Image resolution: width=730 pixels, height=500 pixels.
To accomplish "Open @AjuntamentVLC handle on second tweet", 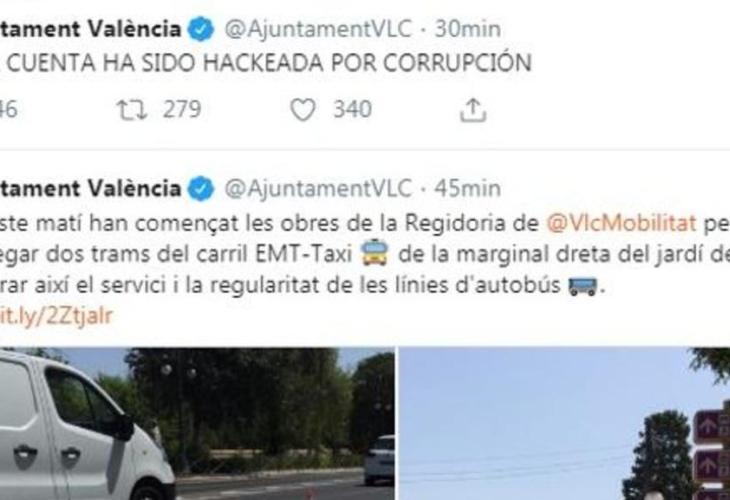I will tap(318, 189).
